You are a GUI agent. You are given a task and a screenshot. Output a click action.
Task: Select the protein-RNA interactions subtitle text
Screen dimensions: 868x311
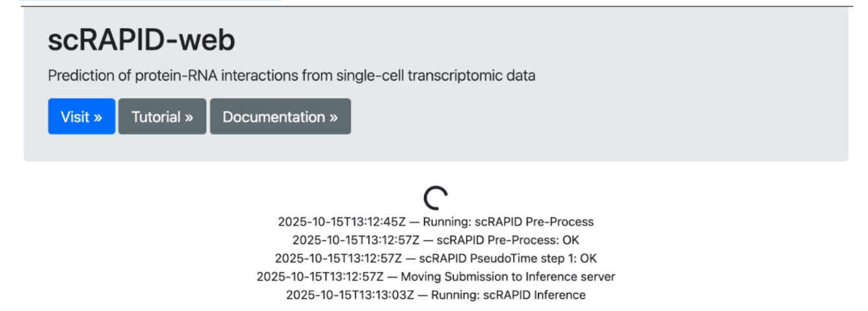tap(291, 76)
